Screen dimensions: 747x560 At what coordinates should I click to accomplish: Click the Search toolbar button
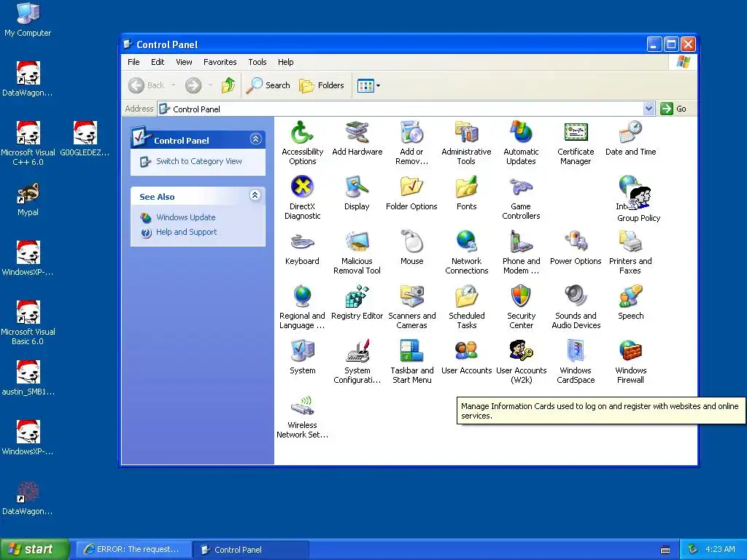268,86
